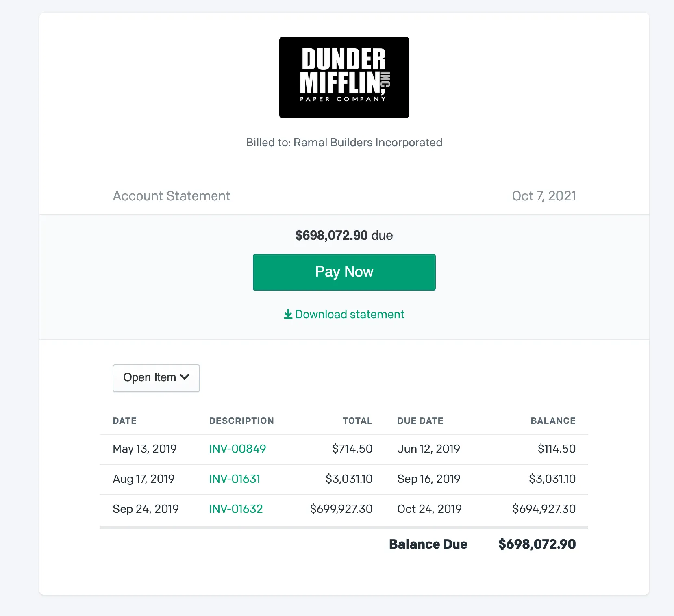The height and width of the screenshot is (616, 674).
Task: Expand the Open Item dropdown
Action: click(156, 378)
